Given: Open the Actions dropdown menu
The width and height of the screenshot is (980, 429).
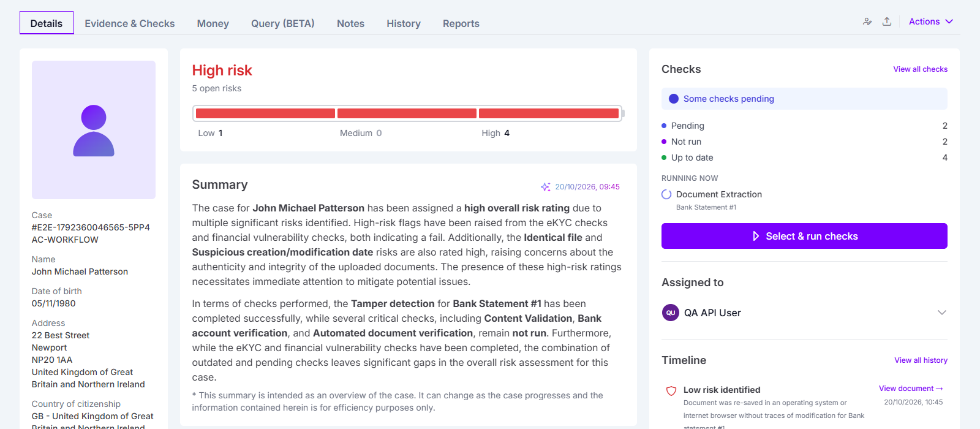Looking at the screenshot, I should click(x=931, y=21).
